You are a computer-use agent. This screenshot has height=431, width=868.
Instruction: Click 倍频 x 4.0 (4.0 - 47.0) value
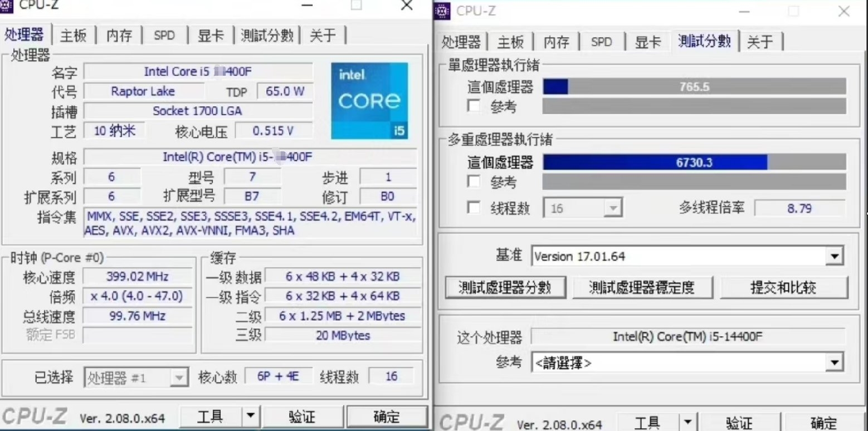click(x=138, y=296)
